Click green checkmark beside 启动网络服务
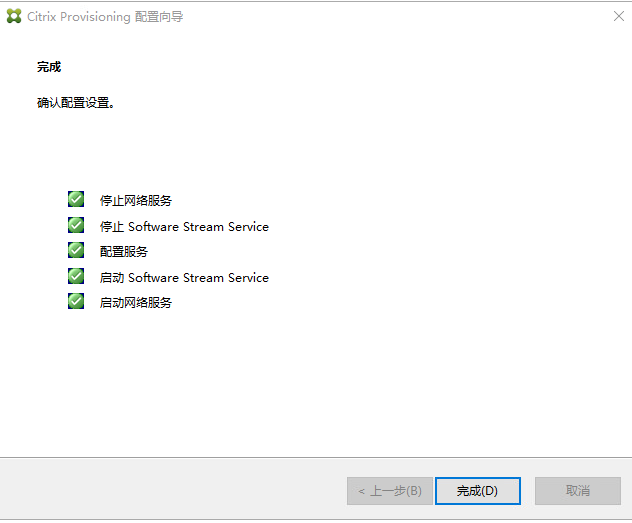The height and width of the screenshot is (523, 632). pyautogui.click(x=76, y=301)
